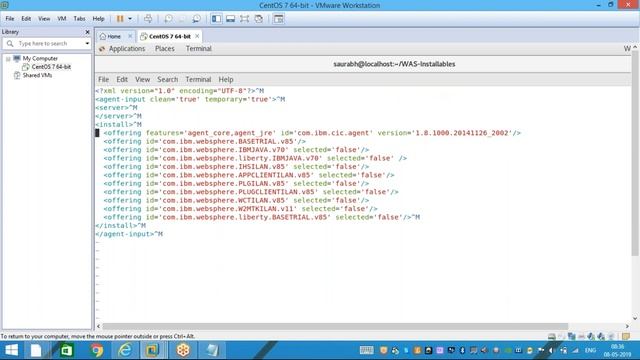Image resolution: width=640 pixels, height=360 pixels.
Task: Click Terminal in the GNOME top bar
Action: 198,49
